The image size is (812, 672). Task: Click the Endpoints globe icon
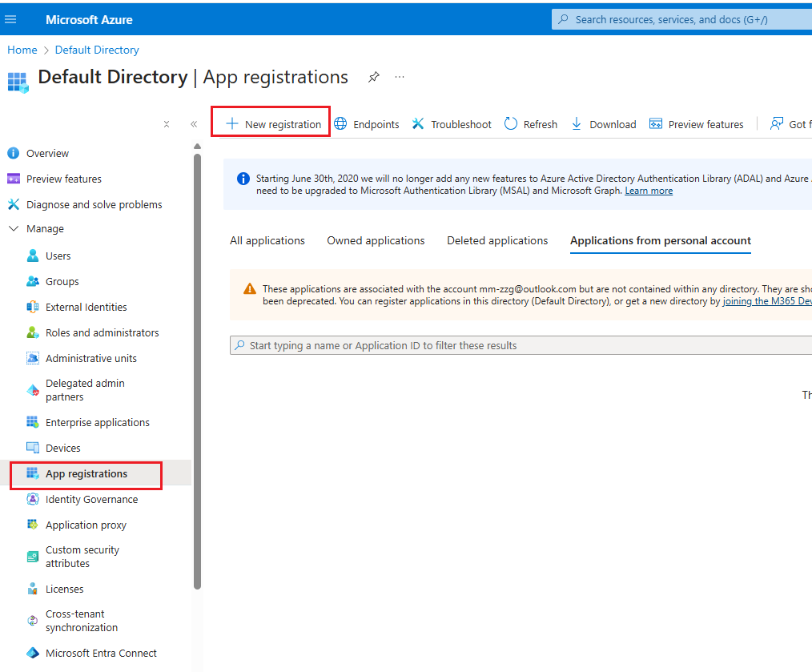pyautogui.click(x=340, y=124)
